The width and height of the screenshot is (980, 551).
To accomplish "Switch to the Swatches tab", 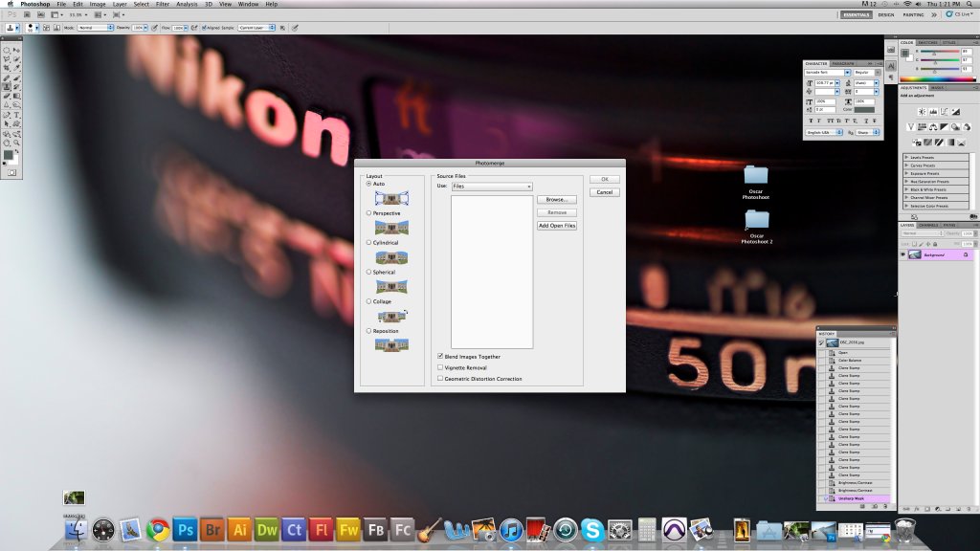I will (x=927, y=42).
